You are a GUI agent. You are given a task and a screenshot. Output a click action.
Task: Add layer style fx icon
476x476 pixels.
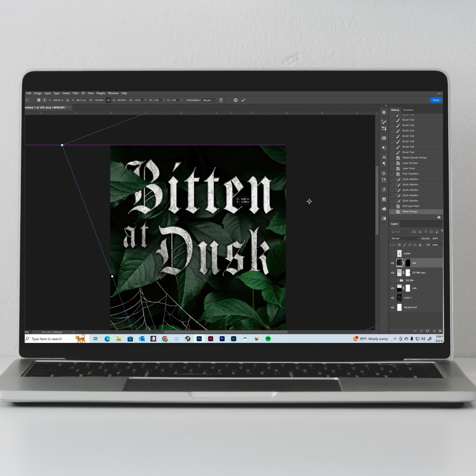coord(421,331)
